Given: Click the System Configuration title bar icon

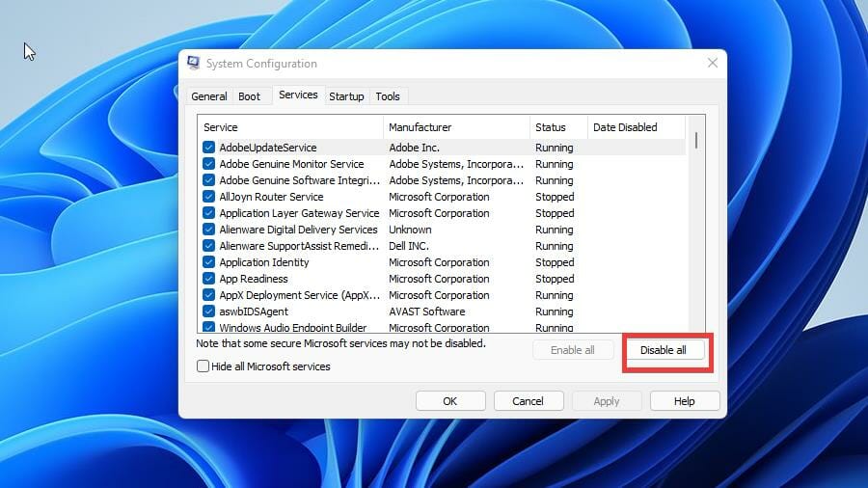Looking at the screenshot, I should click(x=193, y=63).
